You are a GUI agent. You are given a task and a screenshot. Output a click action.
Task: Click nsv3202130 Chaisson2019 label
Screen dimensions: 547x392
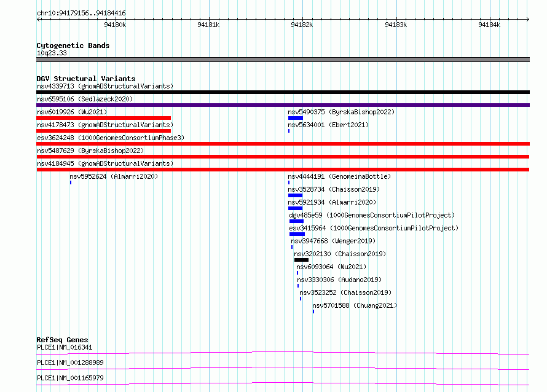point(340,254)
